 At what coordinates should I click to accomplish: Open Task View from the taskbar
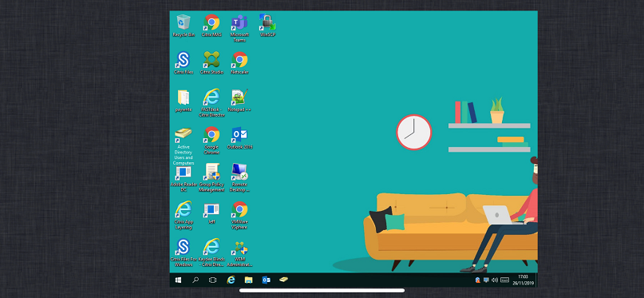[x=213, y=280]
